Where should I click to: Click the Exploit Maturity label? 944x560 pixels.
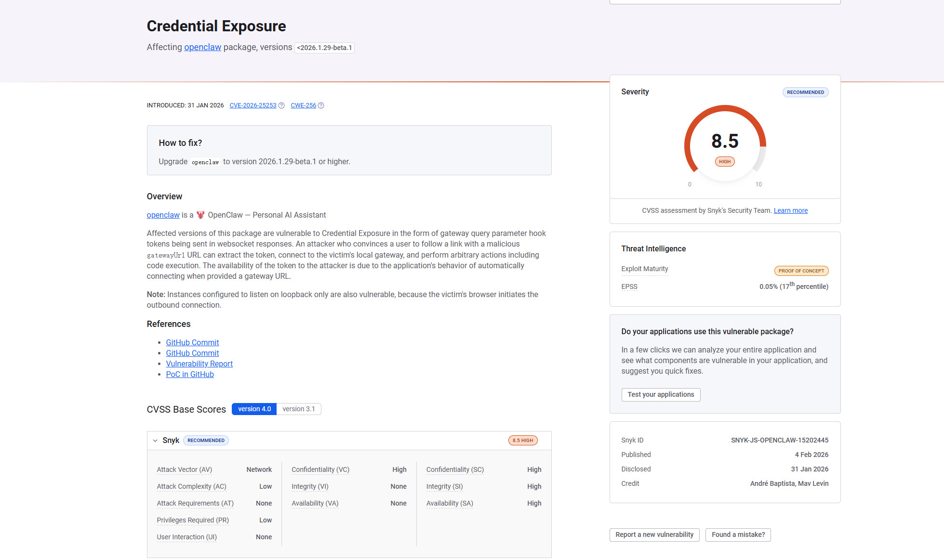tap(644, 269)
